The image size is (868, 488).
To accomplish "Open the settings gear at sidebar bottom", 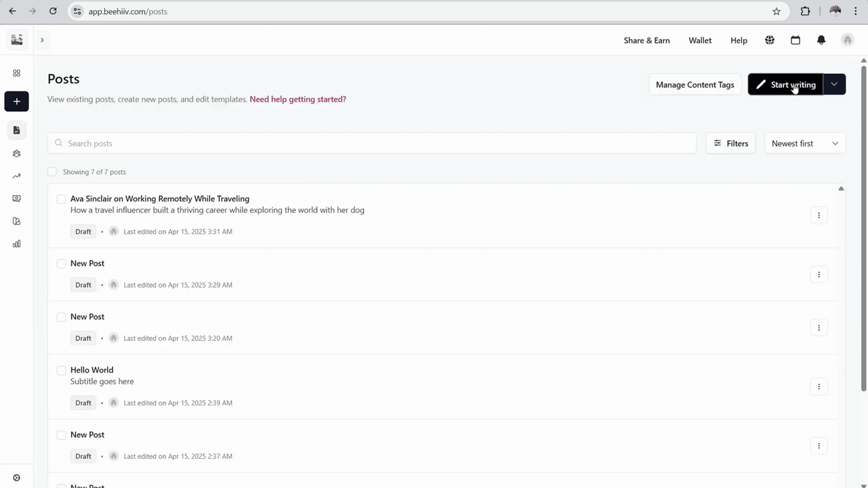I will 16,478.
